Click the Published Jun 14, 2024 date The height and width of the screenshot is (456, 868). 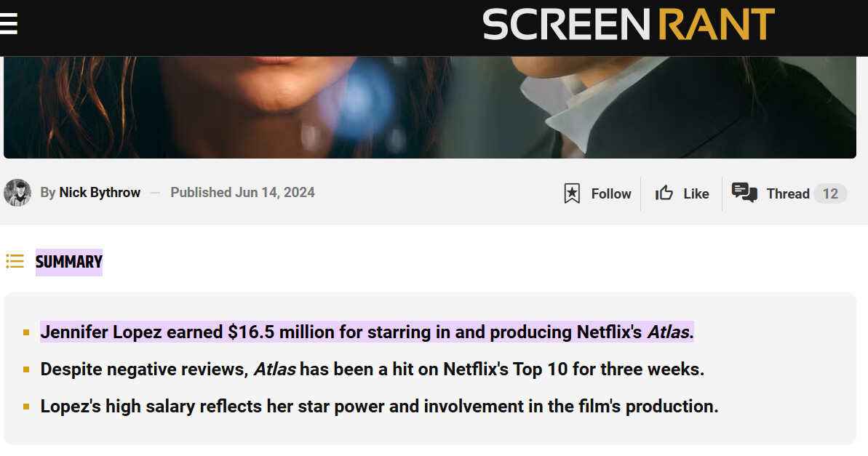[x=242, y=193]
